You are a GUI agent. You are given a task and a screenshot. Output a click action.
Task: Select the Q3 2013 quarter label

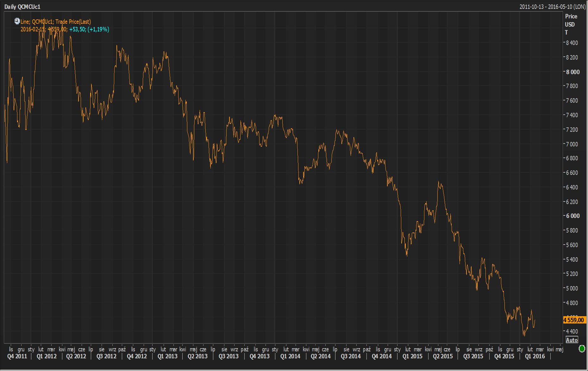[228, 356]
